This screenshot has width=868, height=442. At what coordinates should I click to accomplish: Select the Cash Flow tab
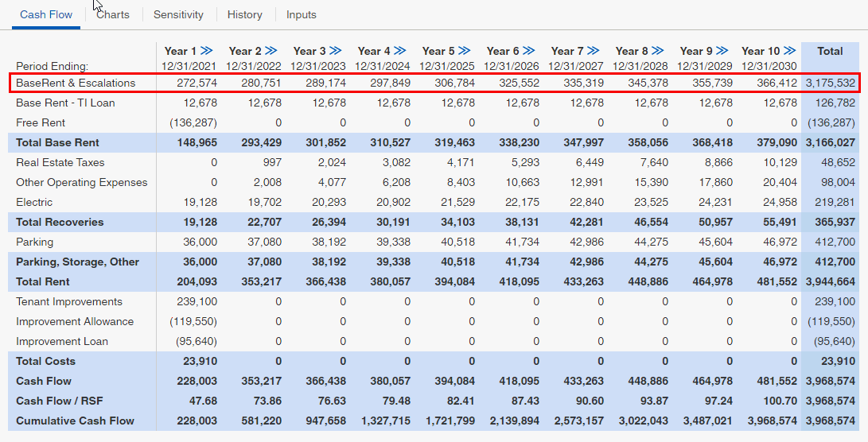(x=46, y=14)
